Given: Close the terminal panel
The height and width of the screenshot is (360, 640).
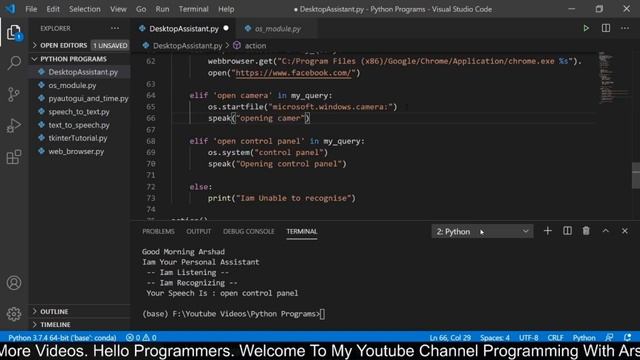Looking at the screenshot, I should point(624,231).
